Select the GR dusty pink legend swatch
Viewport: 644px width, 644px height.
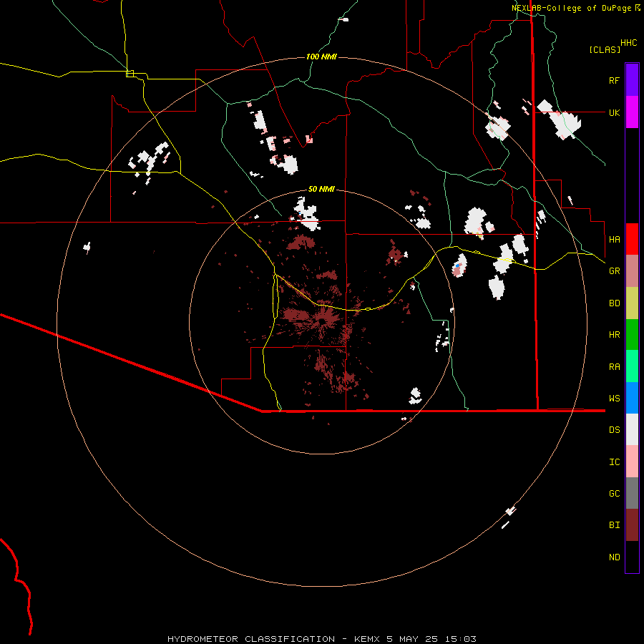(x=632, y=270)
